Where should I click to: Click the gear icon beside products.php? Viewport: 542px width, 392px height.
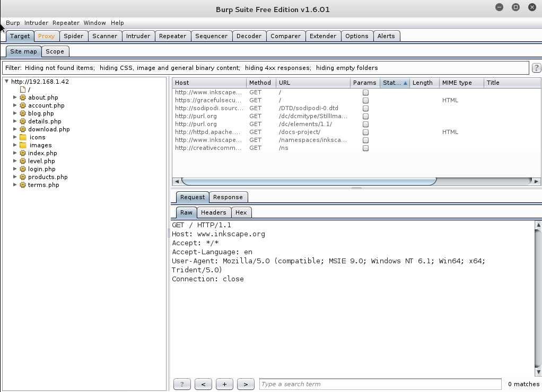pos(23,177)
